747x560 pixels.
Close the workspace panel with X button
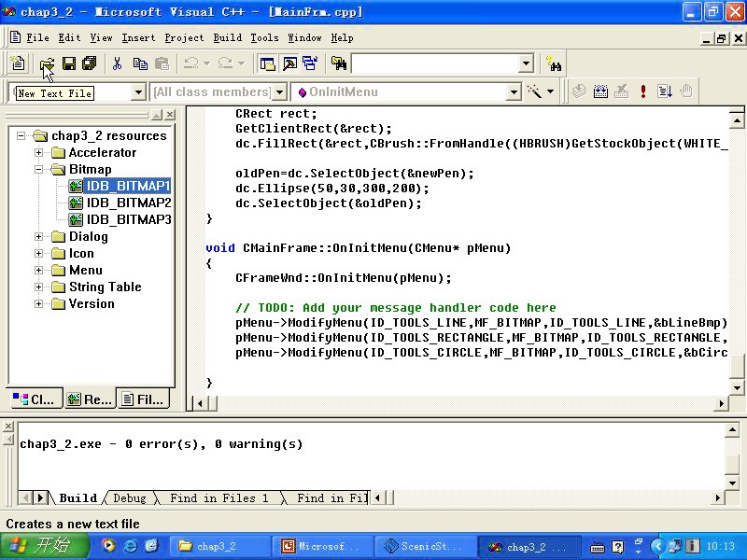click(170, 115)
